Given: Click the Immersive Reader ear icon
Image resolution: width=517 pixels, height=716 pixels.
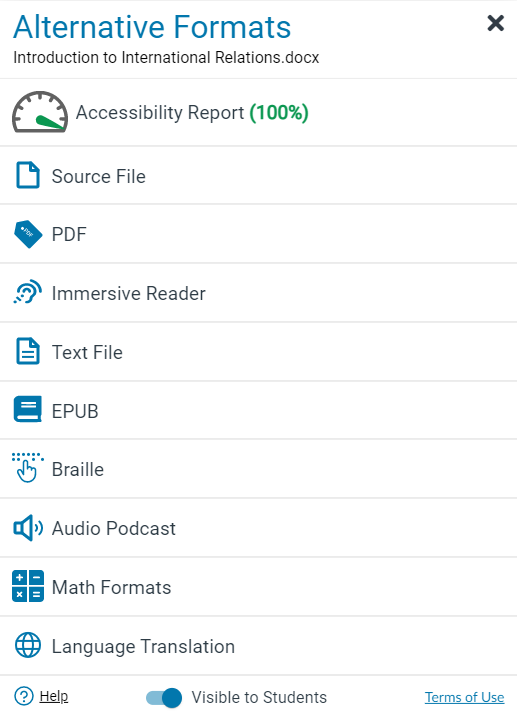Looking at the screenshot, I should tap(27, 292).
